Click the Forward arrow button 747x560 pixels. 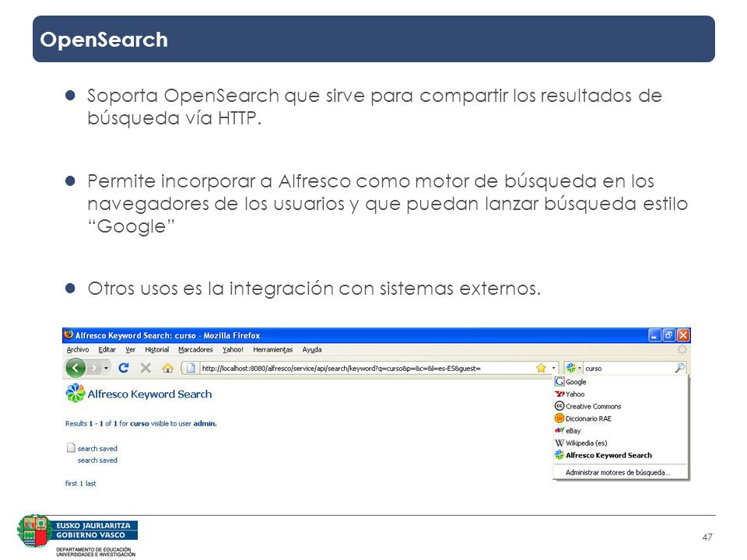94,368
